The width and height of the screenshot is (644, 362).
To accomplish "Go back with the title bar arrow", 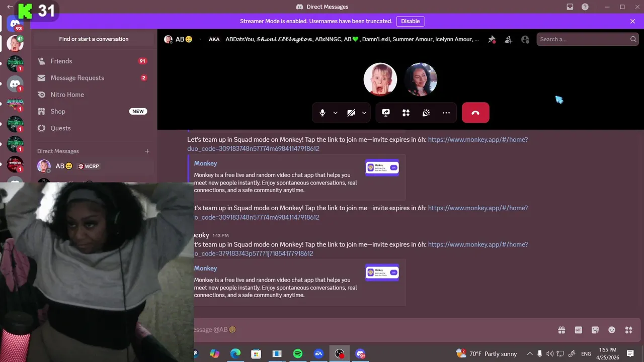I will click(10, 7).
